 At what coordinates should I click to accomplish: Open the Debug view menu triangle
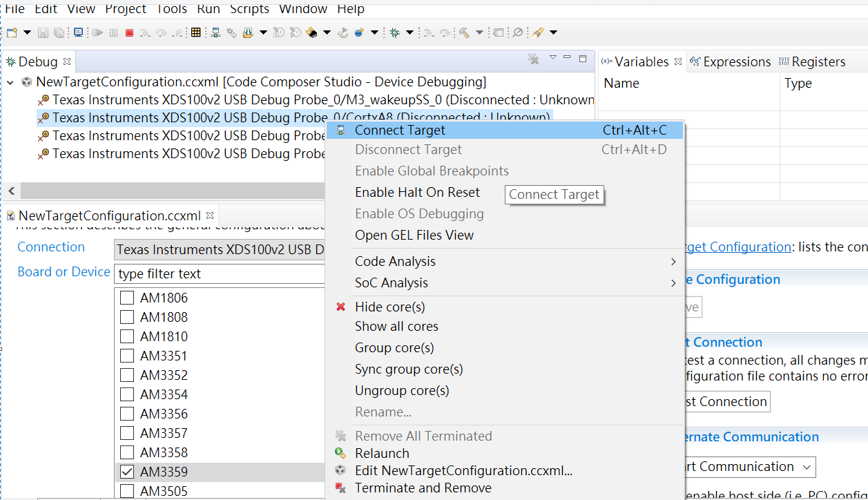(x=552, y=57)
